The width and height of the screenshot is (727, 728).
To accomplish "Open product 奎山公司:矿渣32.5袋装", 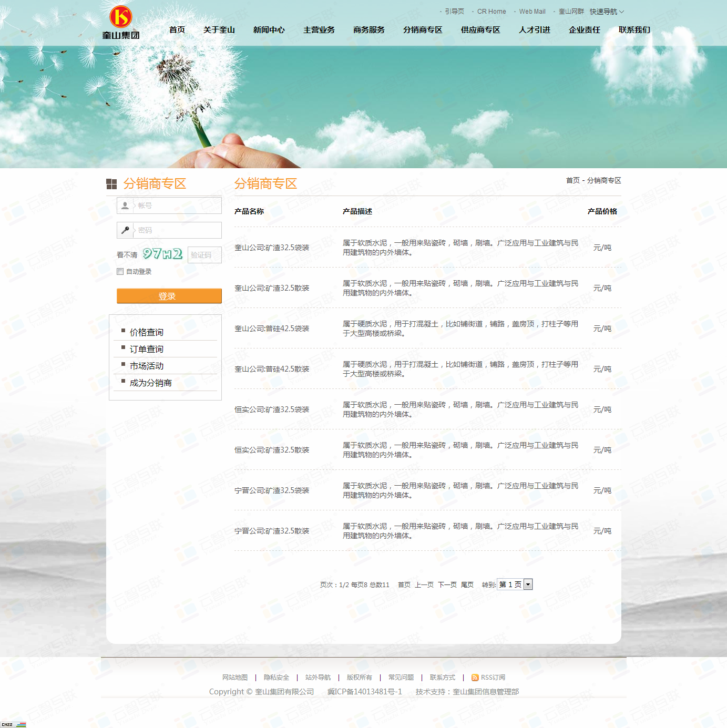I will [x=272, y=248].
